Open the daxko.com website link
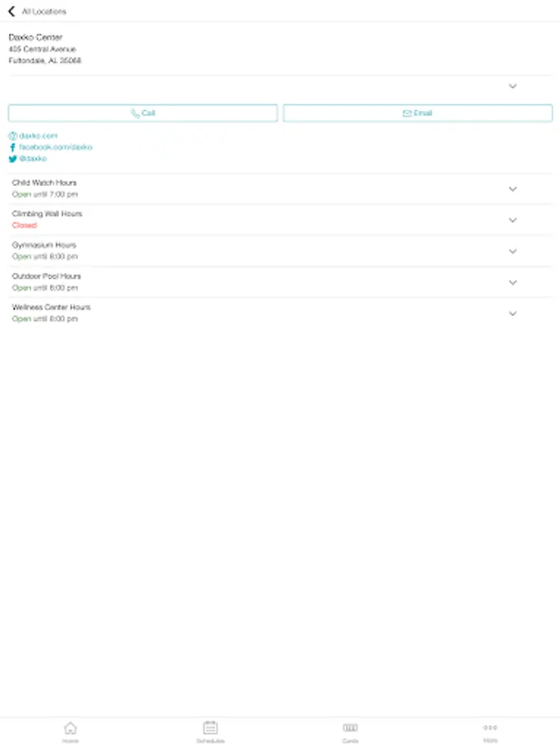The width and height of the screenshot is (560, 747). click(38, 136)
